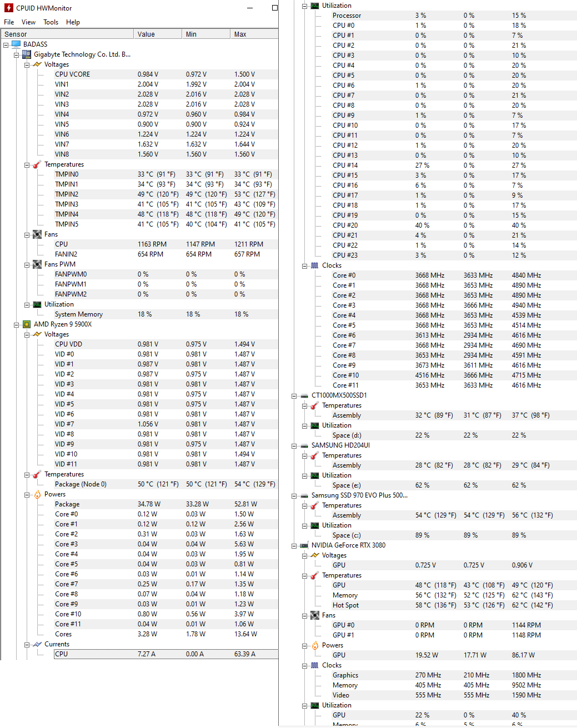Image resolution: width=577 pixels, height=728 pixels.
Task: Click the Temperatures icon above Package (Node 0)
Action: [37, 474]
